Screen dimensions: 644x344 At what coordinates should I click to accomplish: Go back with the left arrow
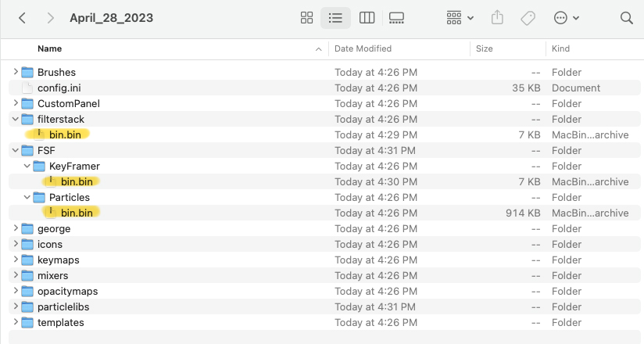(22, 18)
